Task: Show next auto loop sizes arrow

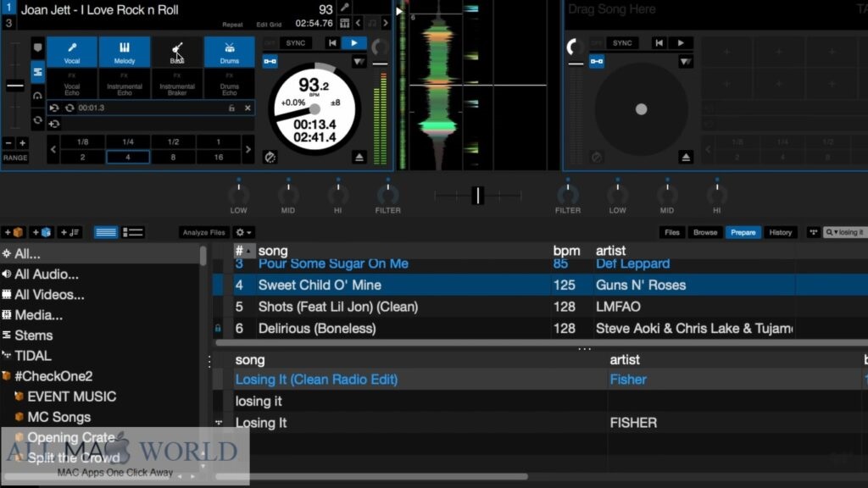Action: tap(248, 150)
